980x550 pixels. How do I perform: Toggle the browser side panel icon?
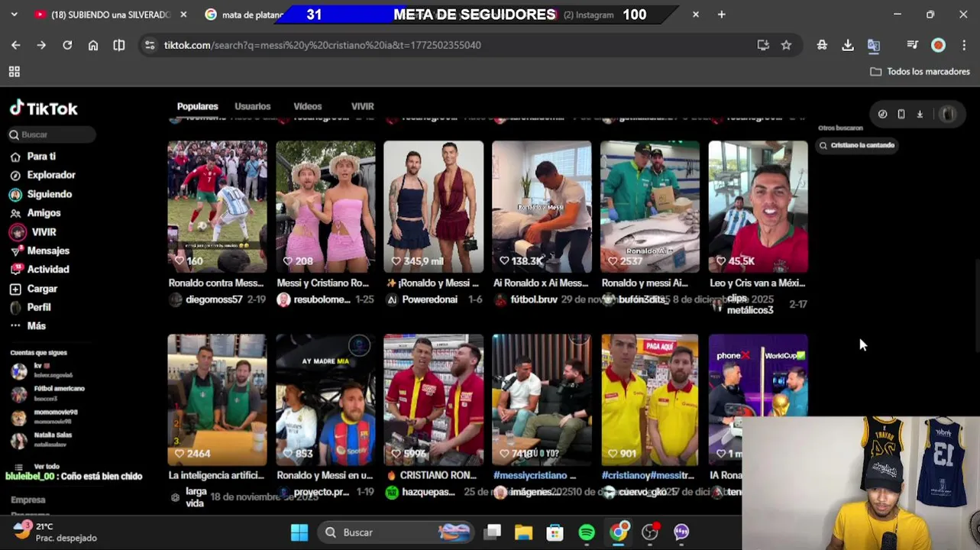(x=119, y=45)
